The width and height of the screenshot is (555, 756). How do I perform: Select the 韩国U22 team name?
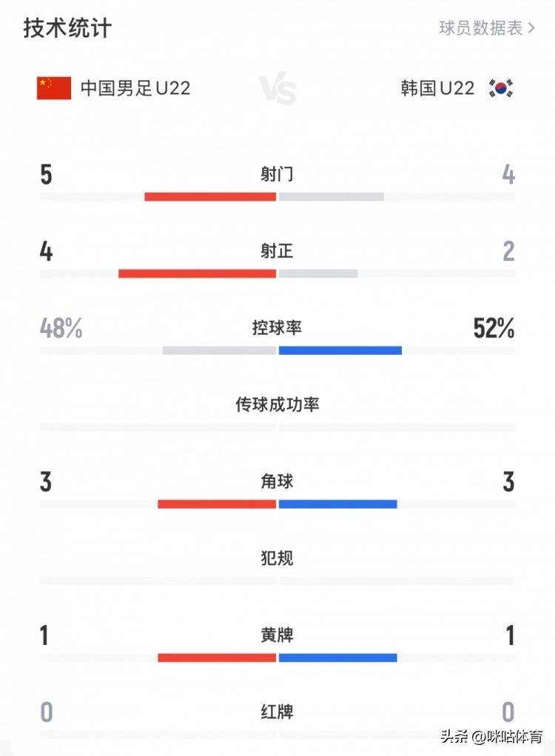437,88
